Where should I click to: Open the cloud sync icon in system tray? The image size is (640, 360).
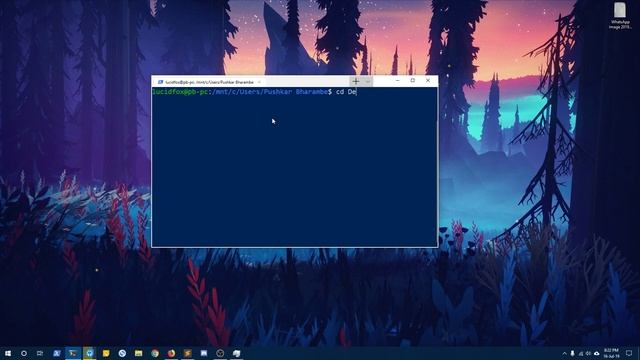597,353
